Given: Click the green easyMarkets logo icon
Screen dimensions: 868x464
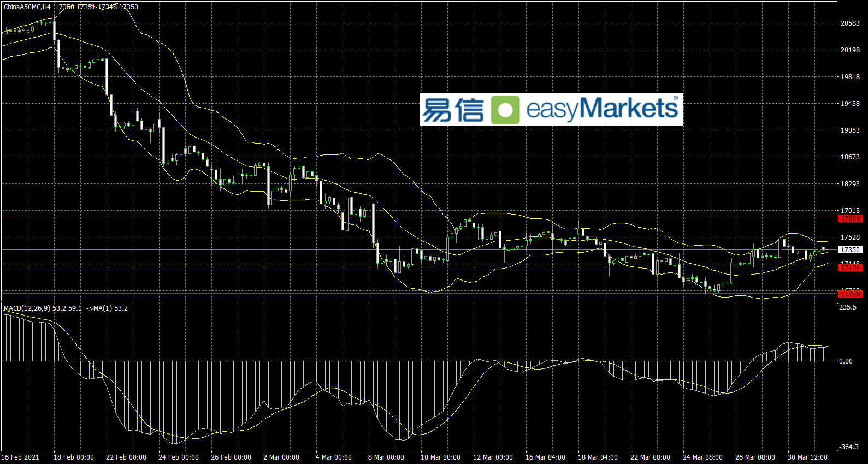Looking at the screenshot, I should point(505,110).
